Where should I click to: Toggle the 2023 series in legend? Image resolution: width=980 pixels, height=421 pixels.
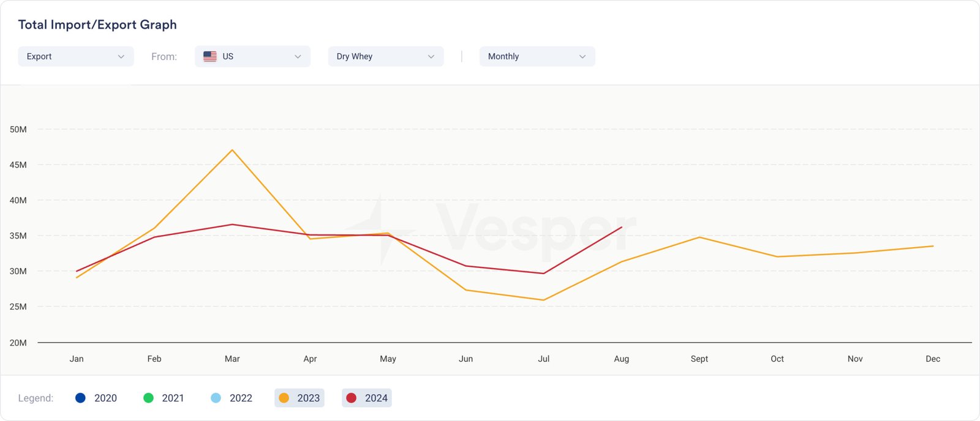pyautogui.click(x=300, y=398)
